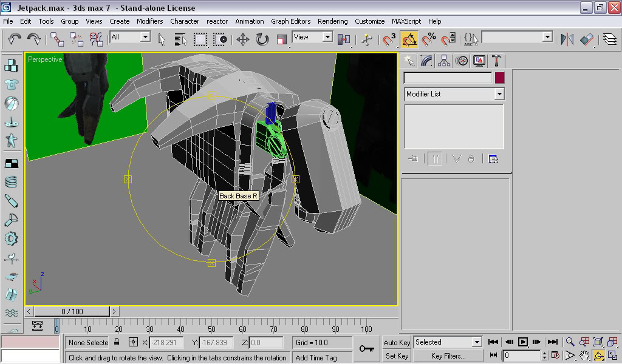622x364 pixels.
Task: Click the Mirror selected objects icon
Action: (x=567, y=39)
